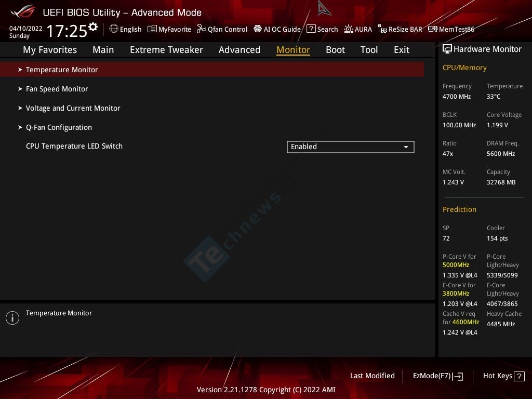Click the 17:25 clock display
The image size is (532, 399).
pyautogui.click(x=67, y=31)
